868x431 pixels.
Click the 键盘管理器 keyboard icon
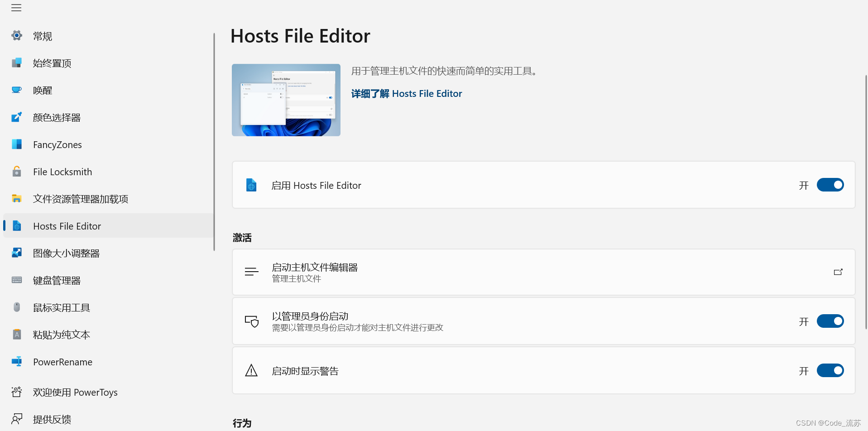pyautogui.click(x=17, y=280)
